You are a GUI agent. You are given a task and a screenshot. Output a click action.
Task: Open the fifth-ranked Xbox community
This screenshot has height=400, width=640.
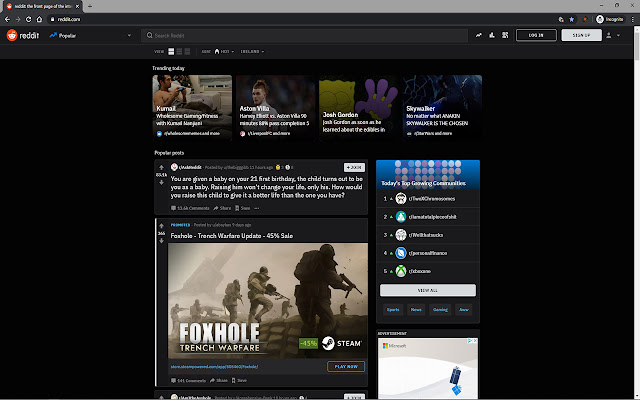click(428, 271)
